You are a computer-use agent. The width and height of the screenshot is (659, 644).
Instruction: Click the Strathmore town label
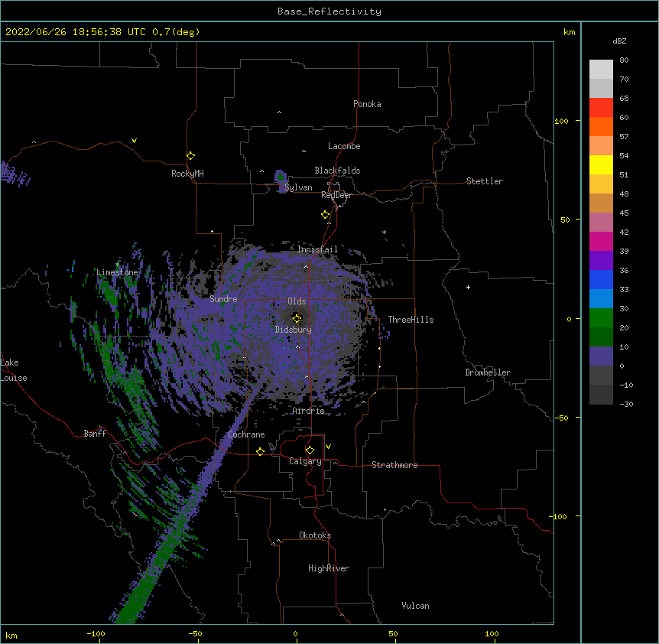click(394, 465)
